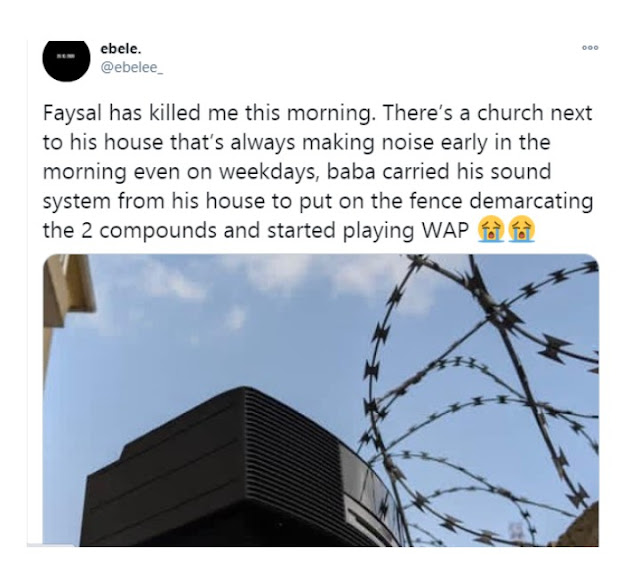Click the tweet text about Faysal

click(318, 171)
